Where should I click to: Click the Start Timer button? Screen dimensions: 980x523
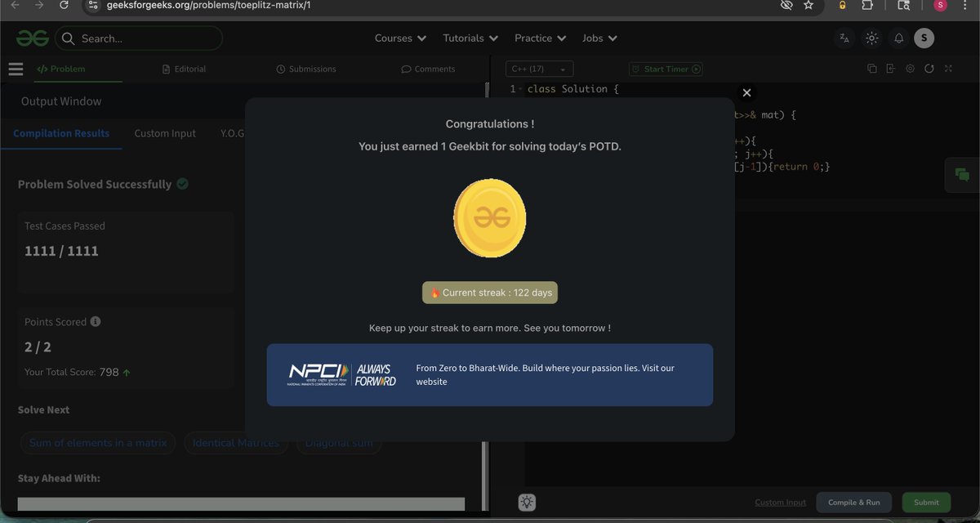666,69
